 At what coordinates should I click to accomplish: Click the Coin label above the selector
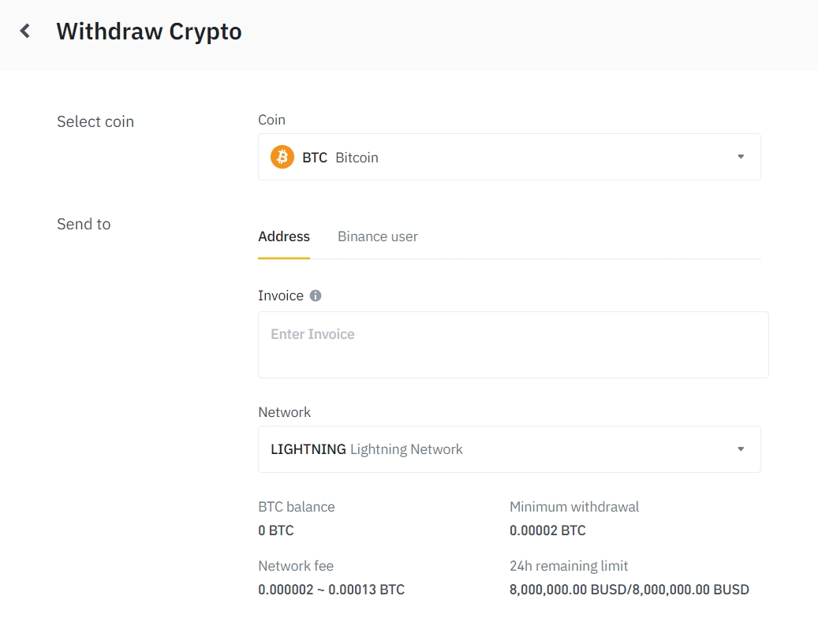pyautogui.click(x=271, y=120)
